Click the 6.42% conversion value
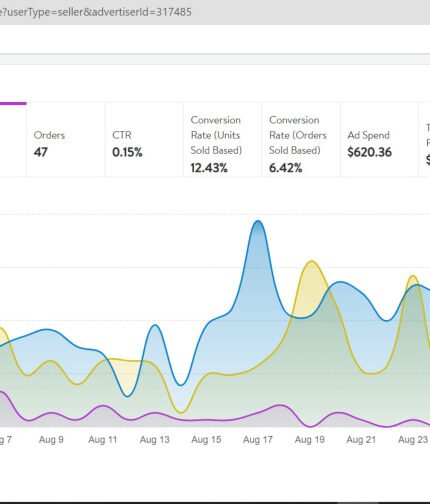The width and height of the screenshot is (430, 504). point(286,168)
